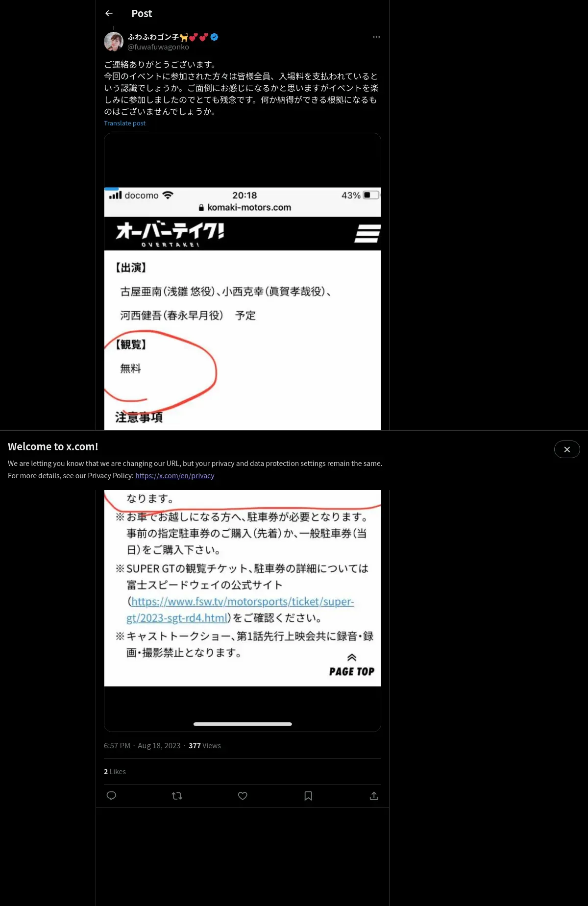Click the display name ふわふわゴン子
This screenshot has height=906, width=588.
(153, 37)
